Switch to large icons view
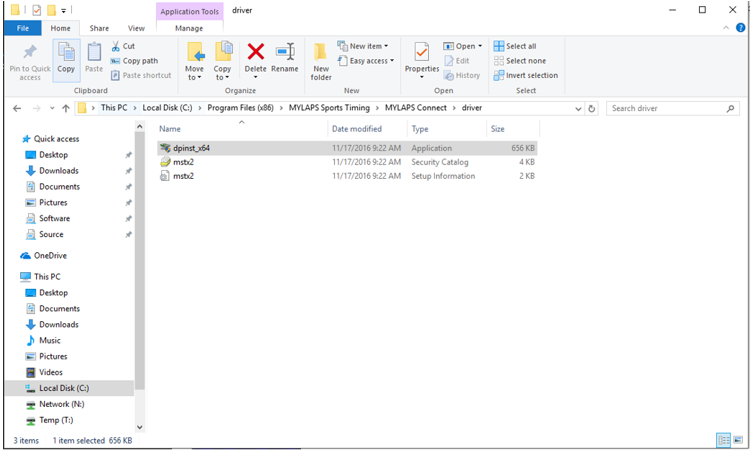Screen dimensions: 753x451 738,440
